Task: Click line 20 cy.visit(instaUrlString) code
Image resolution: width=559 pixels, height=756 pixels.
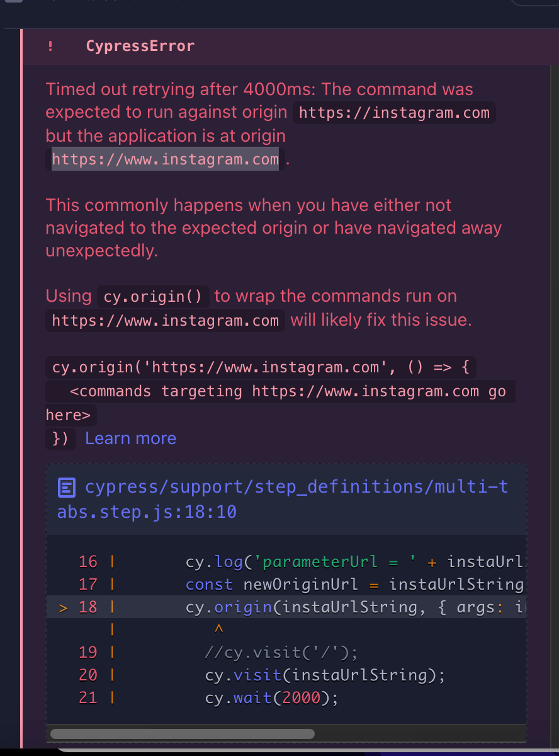Action: click(325, 675)
